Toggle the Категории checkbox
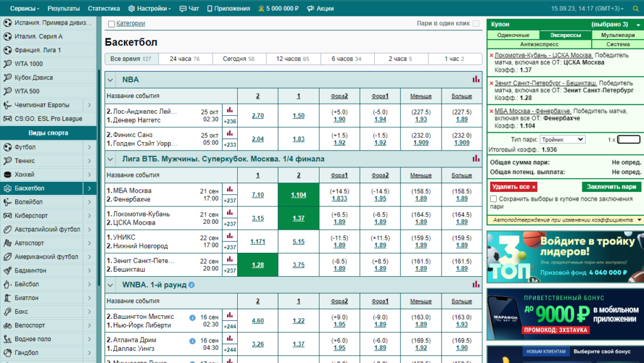Image resolution: width=644 pixels, height=363 pixels. click(111, 24)
